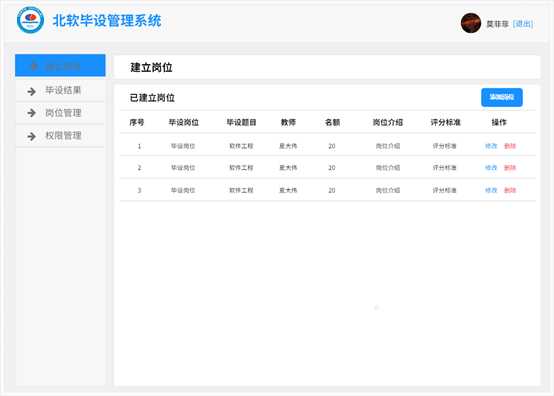Open the 岗位管理 sidebar menu
554x396 pixels.
60,113
